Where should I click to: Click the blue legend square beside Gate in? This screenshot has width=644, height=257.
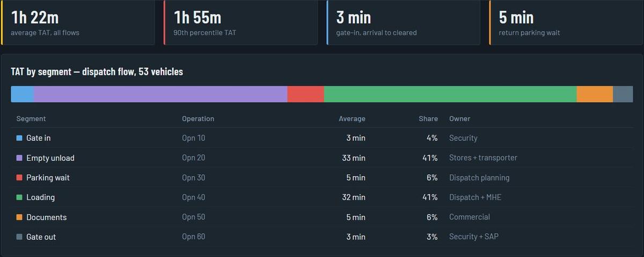coord(19,138)
